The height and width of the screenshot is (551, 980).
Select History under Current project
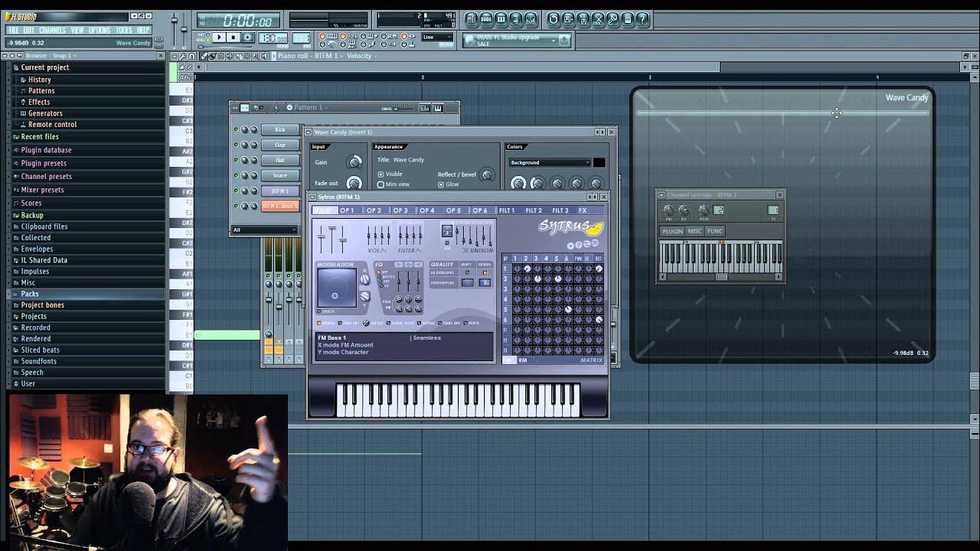click(x=40, y=80)
